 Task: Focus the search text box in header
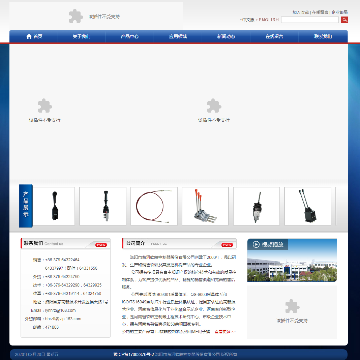pos(310,20)
